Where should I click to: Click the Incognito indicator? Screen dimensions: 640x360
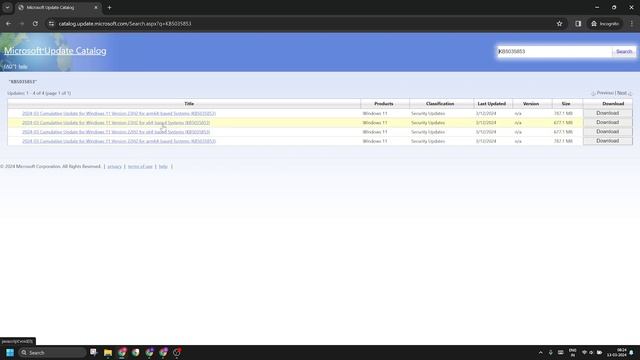click(605, 24)
